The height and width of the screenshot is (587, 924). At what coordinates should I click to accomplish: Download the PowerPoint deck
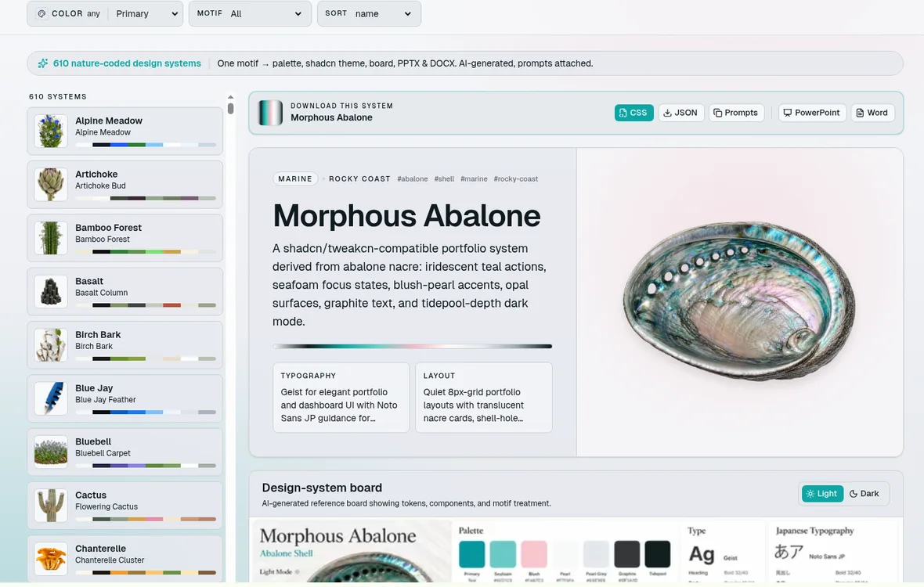pyautogui.click(x=812, y=113)
